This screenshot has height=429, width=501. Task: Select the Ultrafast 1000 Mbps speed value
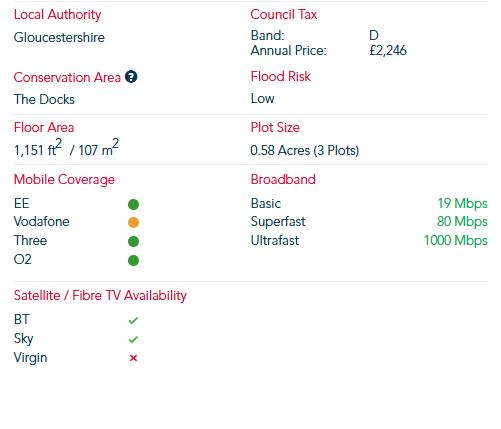(x=456, y=240)
